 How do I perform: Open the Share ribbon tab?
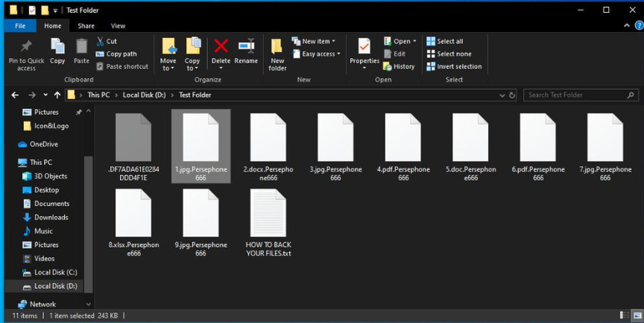click(86, 26)
